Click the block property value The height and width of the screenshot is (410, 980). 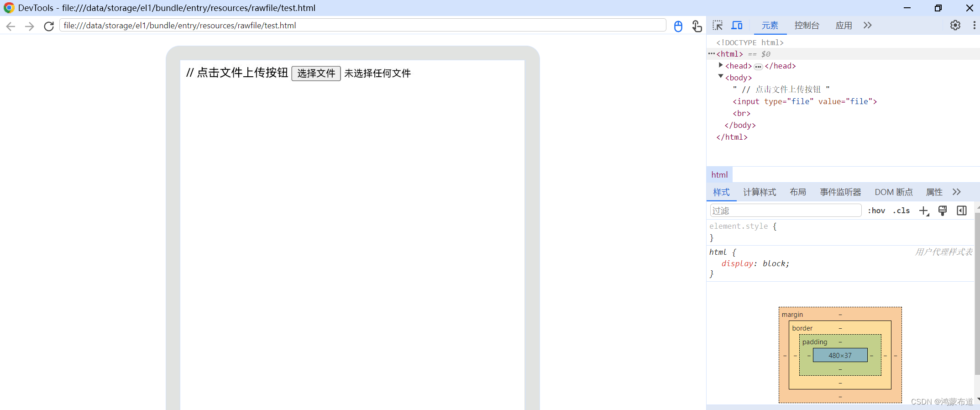[774, 263]
